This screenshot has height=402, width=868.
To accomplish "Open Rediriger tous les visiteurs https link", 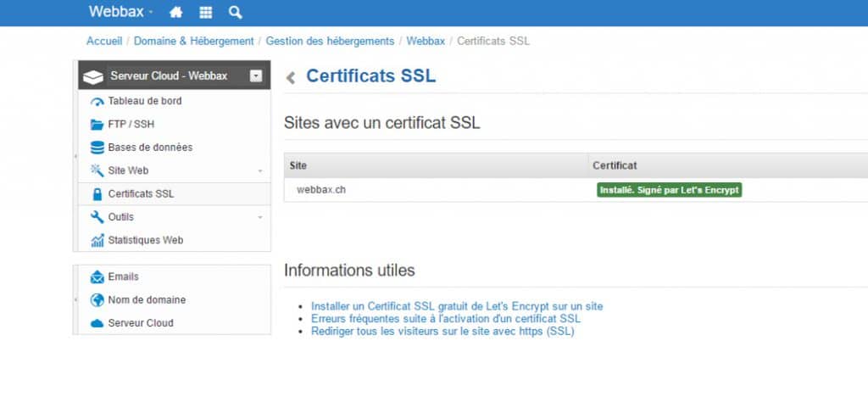I will tap(442, 332).
